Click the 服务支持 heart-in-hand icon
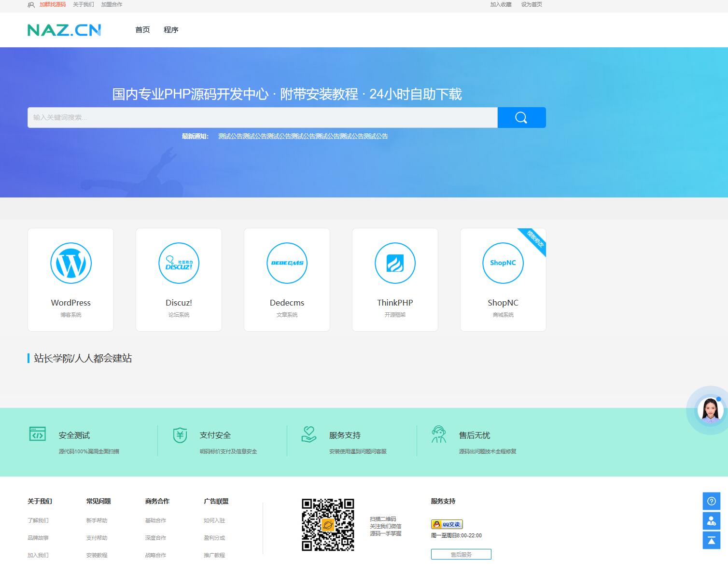 309,434
